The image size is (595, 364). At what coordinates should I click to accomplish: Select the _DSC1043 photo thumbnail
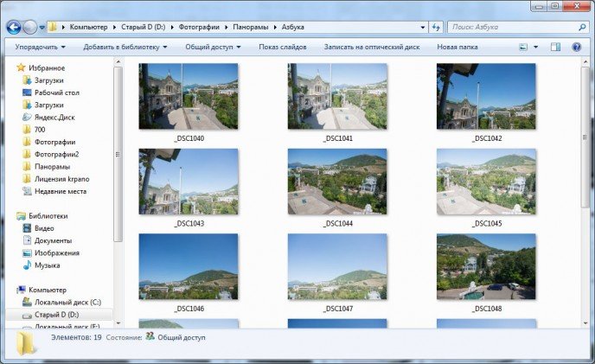pos(189,182)
